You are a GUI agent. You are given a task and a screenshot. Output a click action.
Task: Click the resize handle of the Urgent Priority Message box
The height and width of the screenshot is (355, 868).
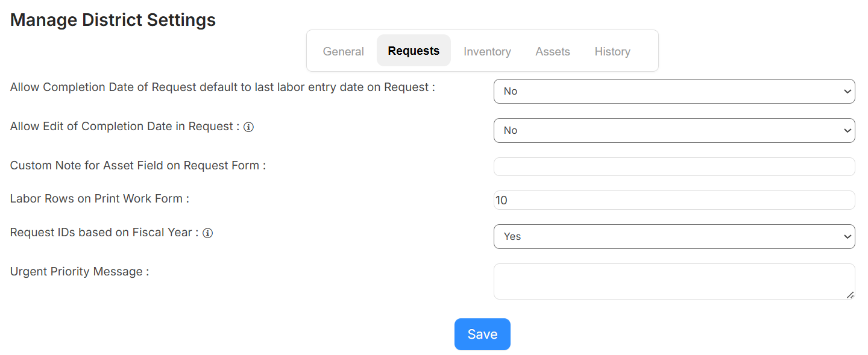[852, 296]
